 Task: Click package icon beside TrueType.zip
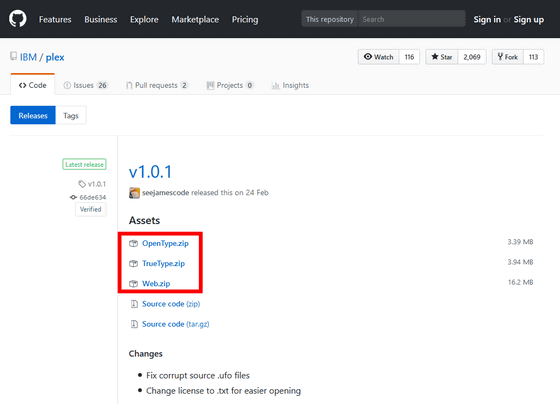pyautogui.click(x=134, y=264)
